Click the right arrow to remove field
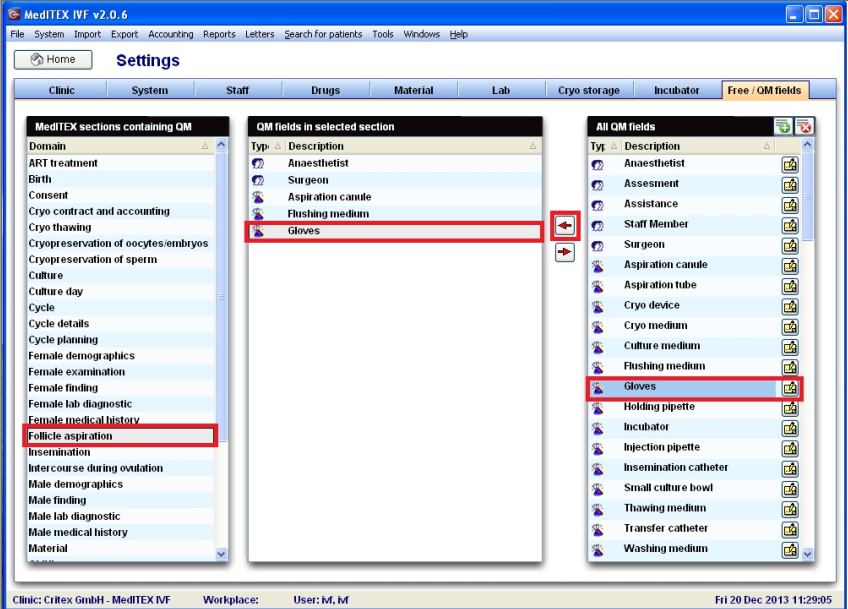The width and height of the screenshot is (848, 609). 565,252
